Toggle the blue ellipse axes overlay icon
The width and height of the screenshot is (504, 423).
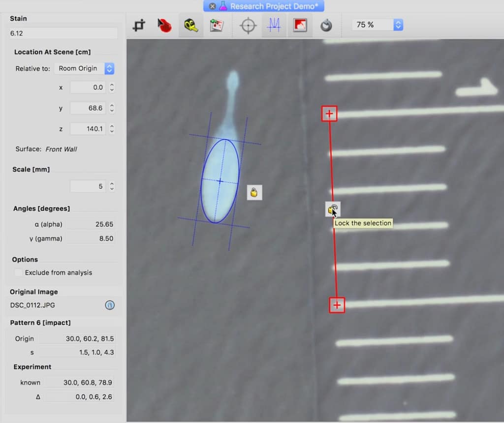point(274,25)
